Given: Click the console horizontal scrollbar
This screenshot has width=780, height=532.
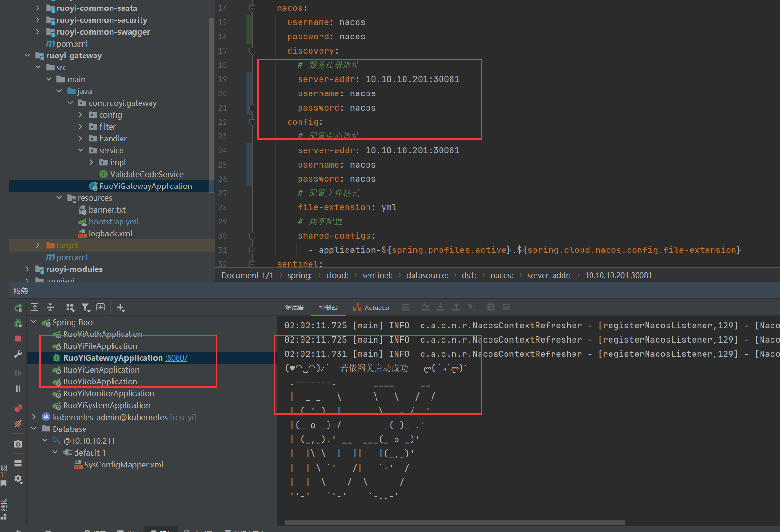Looking at the screenshot, I should click(x=455, y=523).
